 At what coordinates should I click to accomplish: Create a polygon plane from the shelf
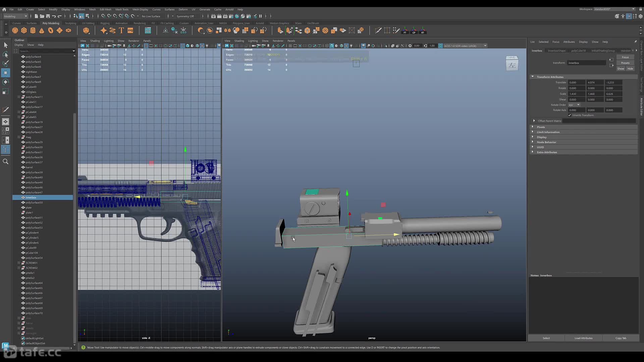59,31
